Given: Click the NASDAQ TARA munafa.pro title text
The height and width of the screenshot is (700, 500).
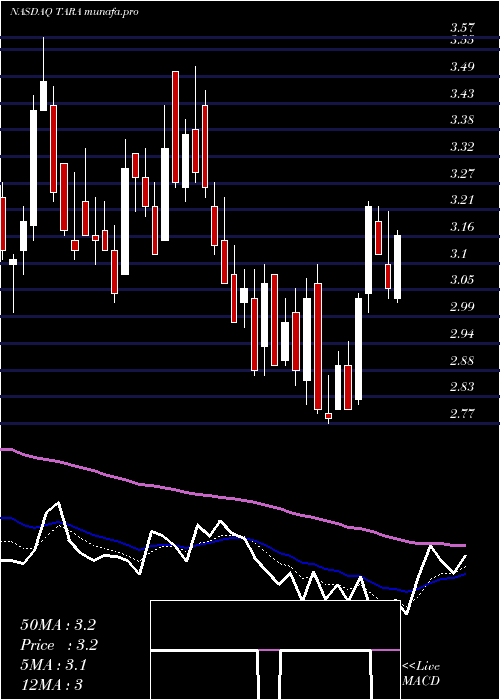Looking at the screenshot, I should pos(74,12).
